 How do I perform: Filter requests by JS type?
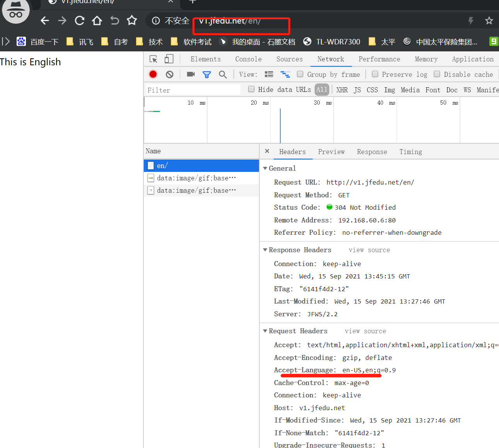358,90
